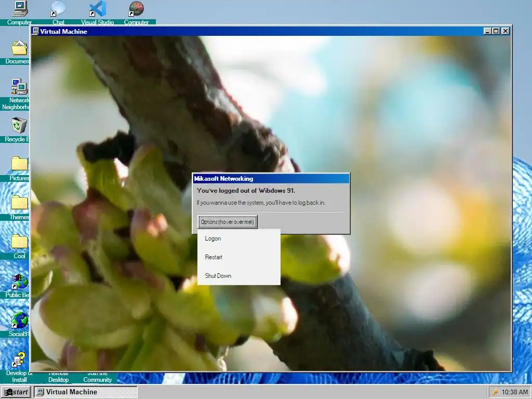Screen dimensions: 532x399
Task: Click the Mikasoft Networking dialog title bar
Action: [271, 179]
